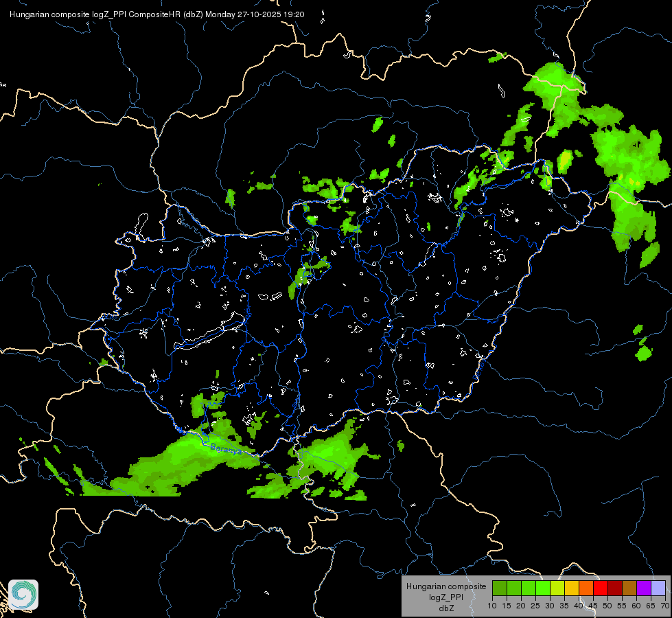Click the 'logZ_PPI' legend label
The image size is (672, 618).
pyautogui.click(x=446, y=597)
